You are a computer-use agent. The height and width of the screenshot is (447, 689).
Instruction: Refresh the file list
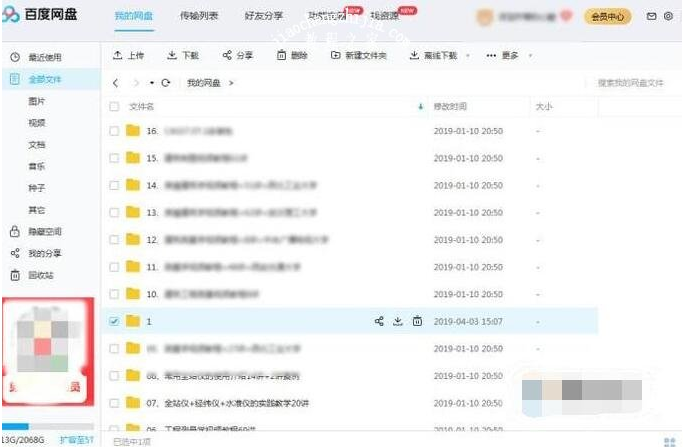166,83
